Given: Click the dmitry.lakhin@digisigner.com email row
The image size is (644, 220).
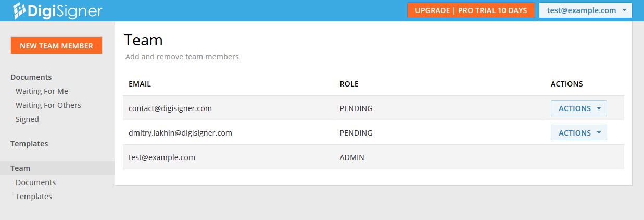Looking at the screenshot, I should pos(180,133).
